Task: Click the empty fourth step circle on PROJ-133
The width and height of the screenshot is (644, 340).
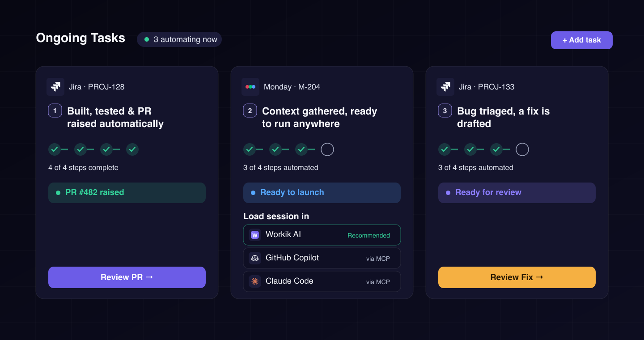Action: pyautogui.click(x=522, y=149)
